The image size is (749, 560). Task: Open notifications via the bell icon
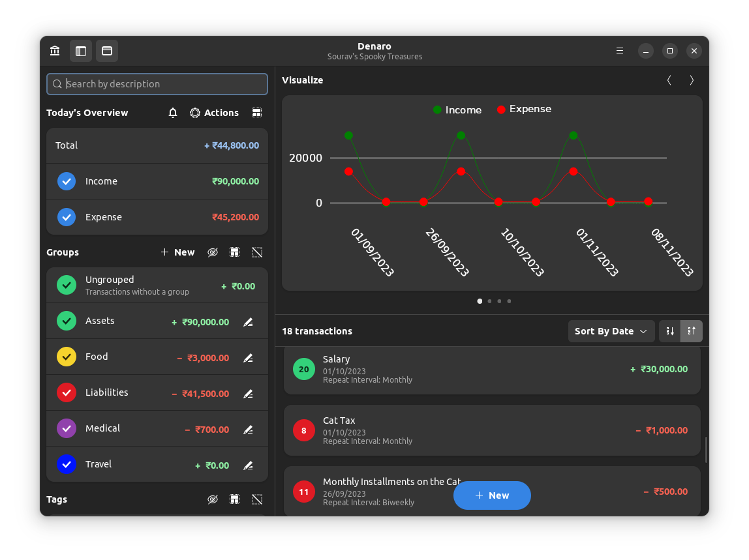tap(173, 113)
